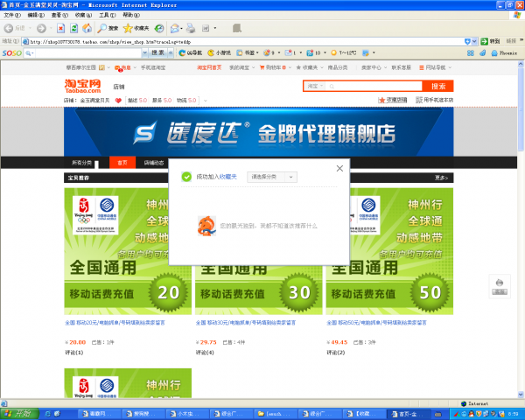This screenshot has height=420, width=525.
Task: Click the Taobao.com logo
Action: (83, 86)
